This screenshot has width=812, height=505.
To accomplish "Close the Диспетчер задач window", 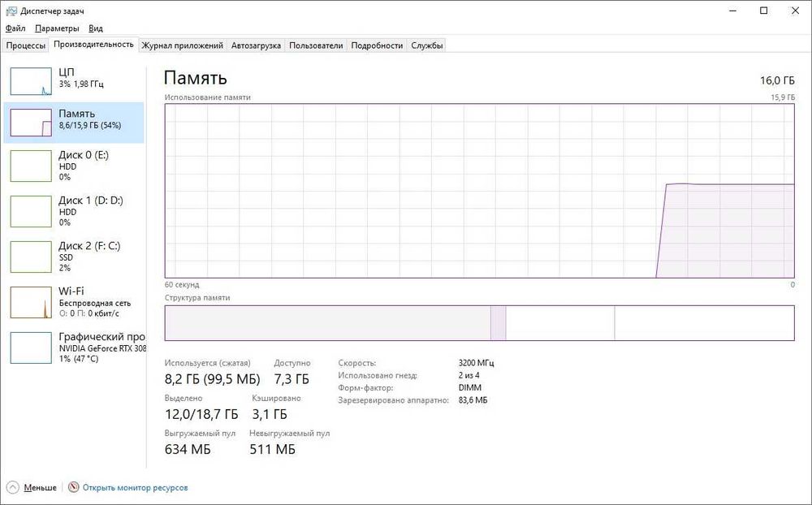I will [796, 11].
